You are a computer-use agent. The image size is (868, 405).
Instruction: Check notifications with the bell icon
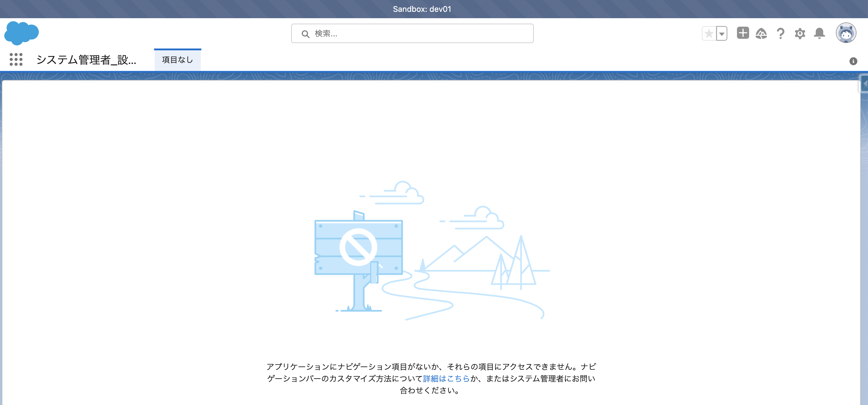click(x=819, y=33)
